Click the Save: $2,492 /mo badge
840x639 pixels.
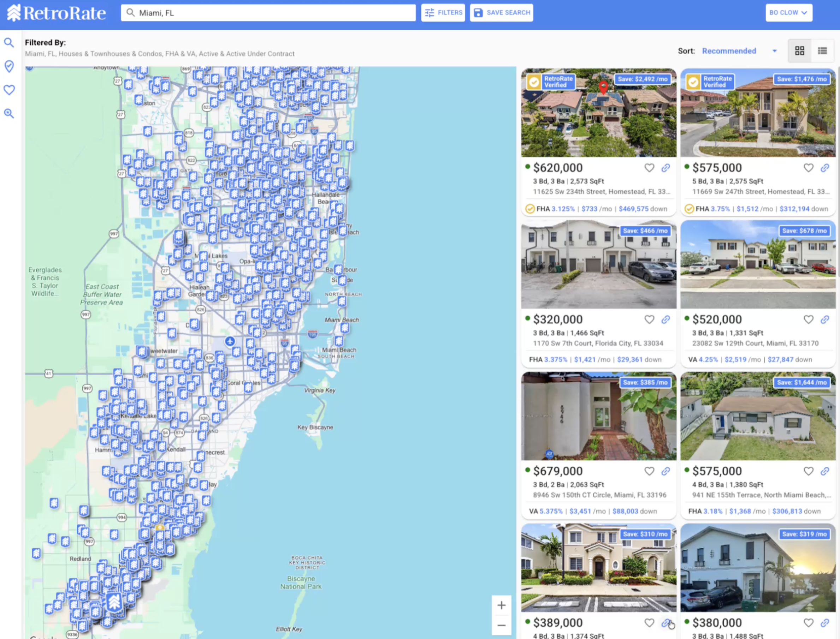(643, 79)
